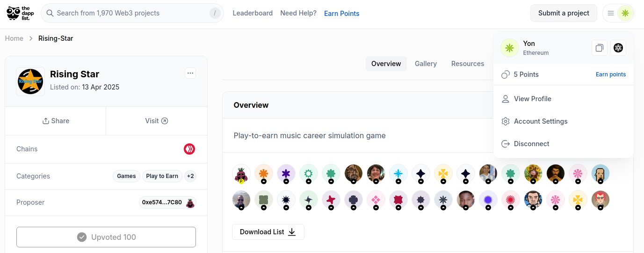Download the upvoter list
Image resolution: width=644 pixels, height=253 pixels.
(268, 232)
